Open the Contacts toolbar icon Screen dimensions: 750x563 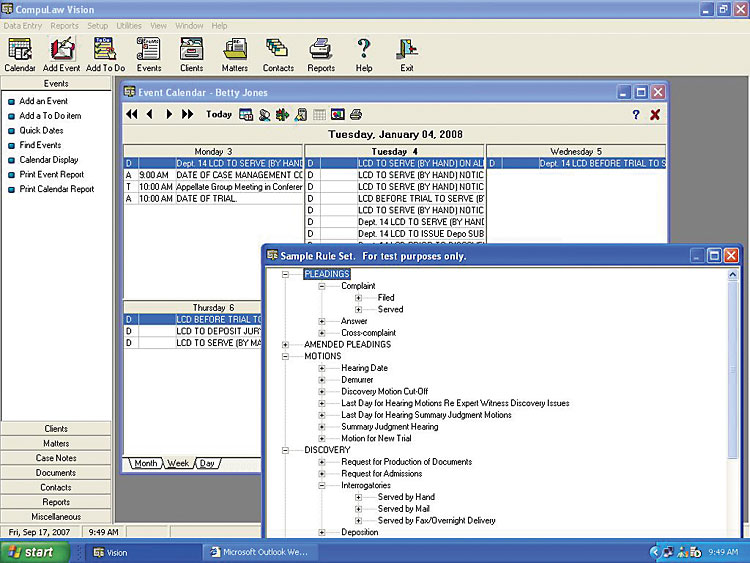pos(278,55)
